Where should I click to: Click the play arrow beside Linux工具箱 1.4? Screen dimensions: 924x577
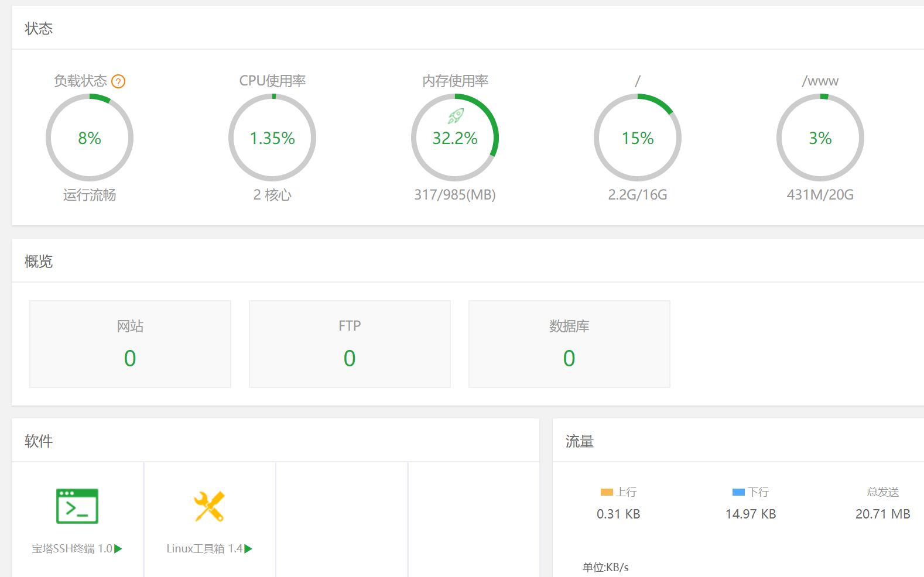coord(248,549)
